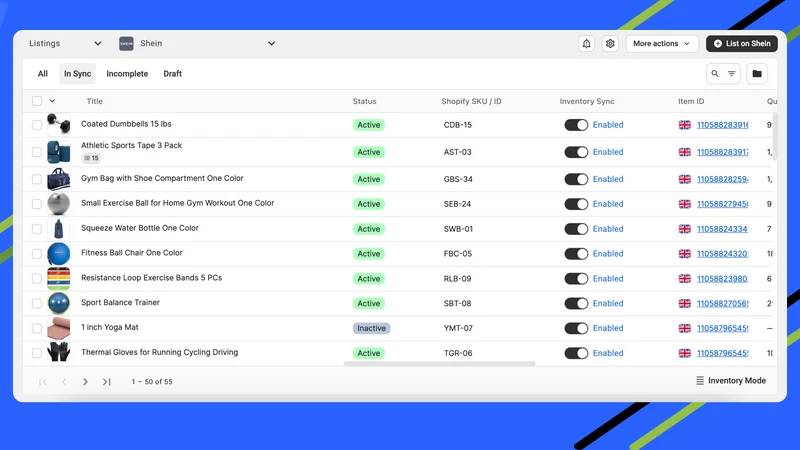Open the filter lines icon
800x450 pixels.
(732, 73)
